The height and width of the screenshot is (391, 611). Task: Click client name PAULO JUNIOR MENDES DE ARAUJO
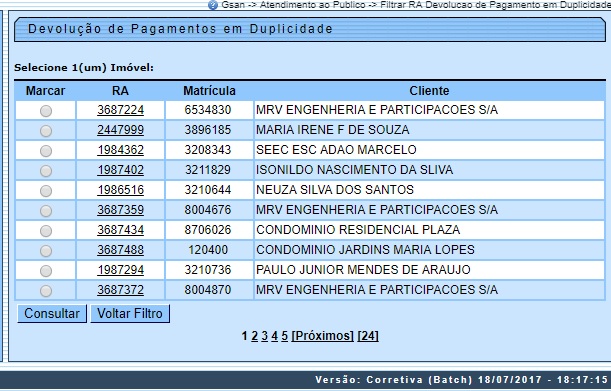point(363,270)
